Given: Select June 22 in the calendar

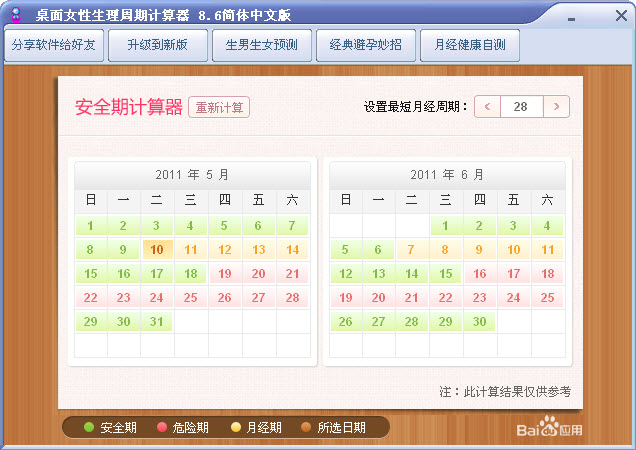Looking at the screenshot, I should pos(445,297).
